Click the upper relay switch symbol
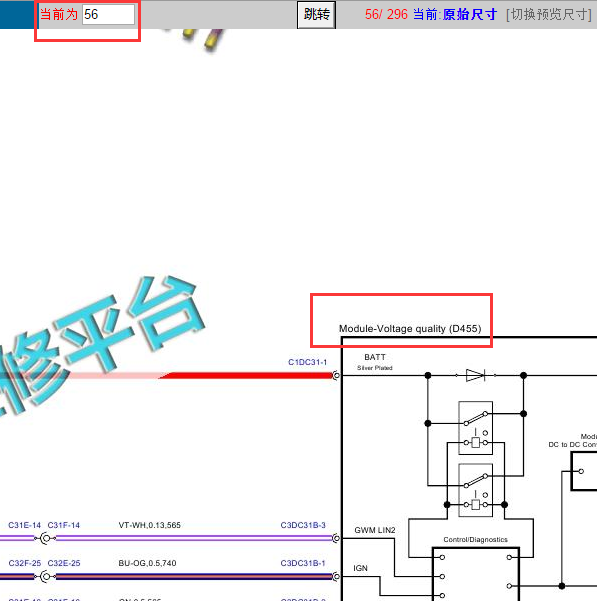The image size is (597, 601). 476,428
